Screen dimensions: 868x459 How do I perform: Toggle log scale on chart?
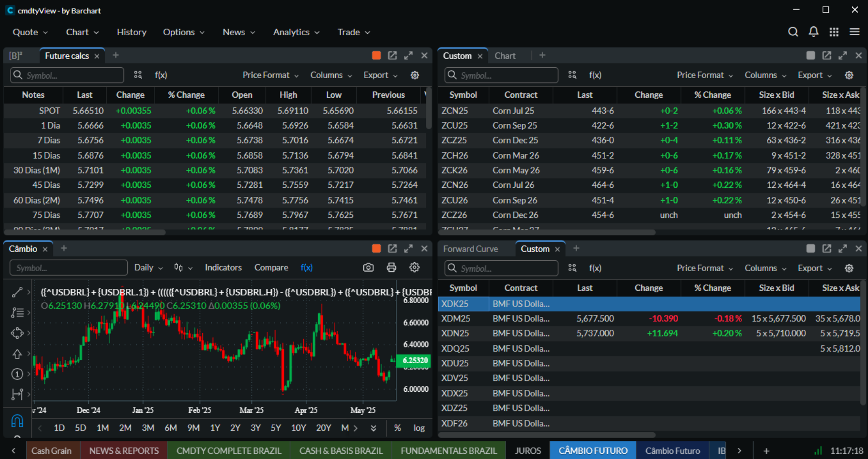[x=419, y=428]
